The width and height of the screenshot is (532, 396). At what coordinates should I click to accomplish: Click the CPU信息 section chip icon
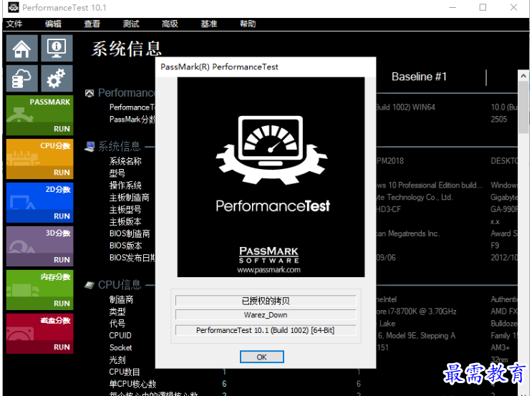pos(90,285)
